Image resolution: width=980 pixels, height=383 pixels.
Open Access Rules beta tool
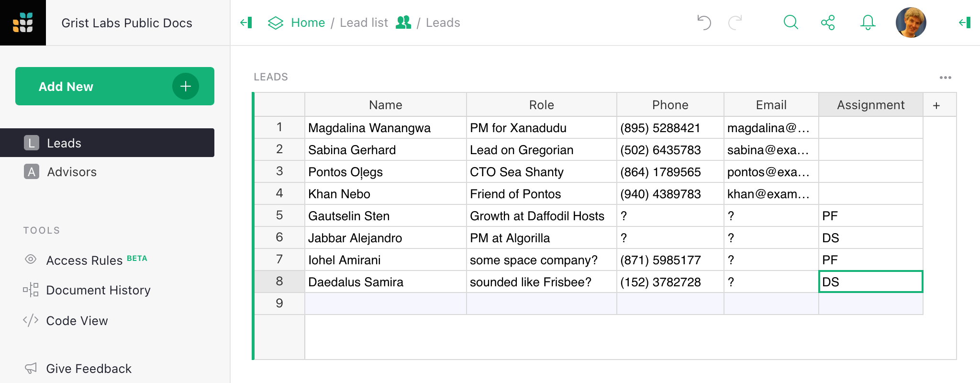coord(85,260)
